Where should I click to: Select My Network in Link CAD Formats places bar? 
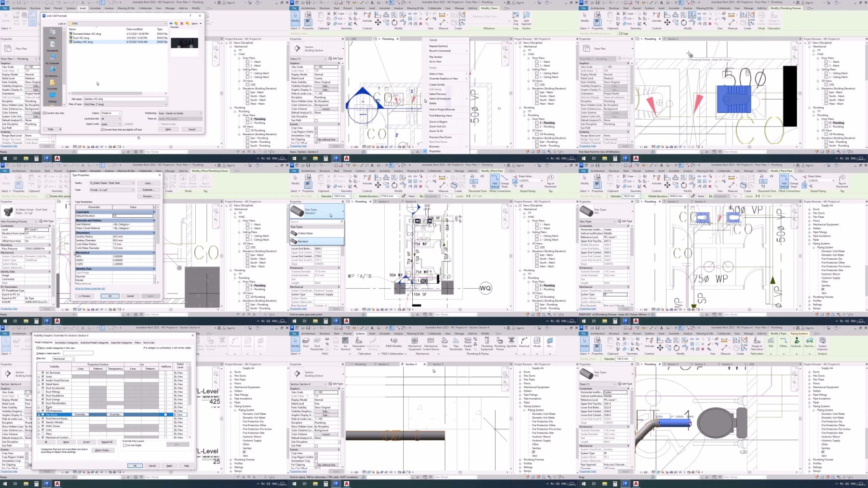tap(53, 72)
